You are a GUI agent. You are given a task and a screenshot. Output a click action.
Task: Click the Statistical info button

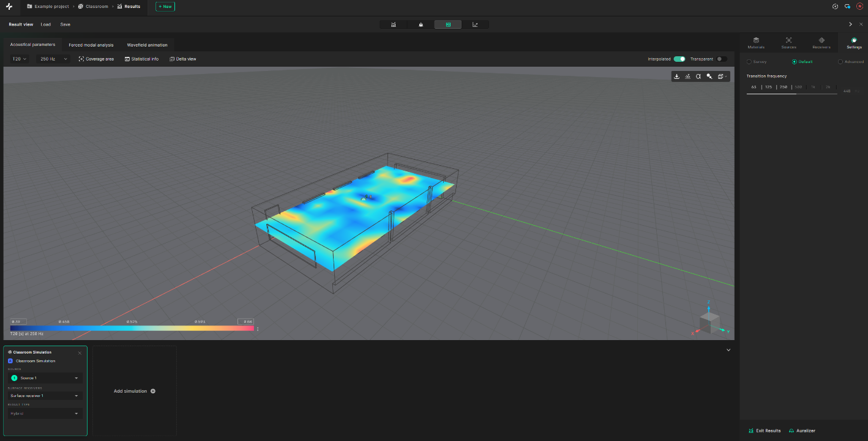(x=141, y=59)
